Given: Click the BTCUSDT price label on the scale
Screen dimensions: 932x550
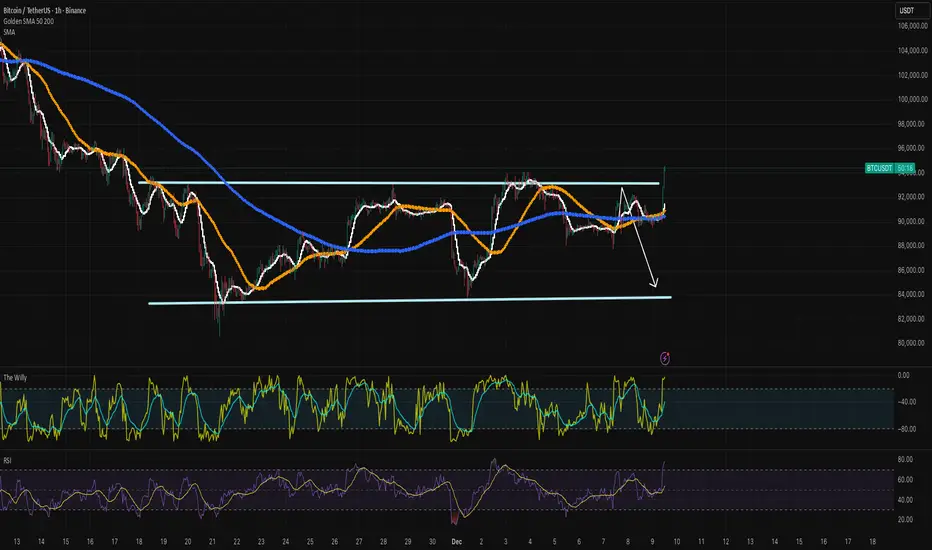Looking at the screenshot, I should click(890, 168).
